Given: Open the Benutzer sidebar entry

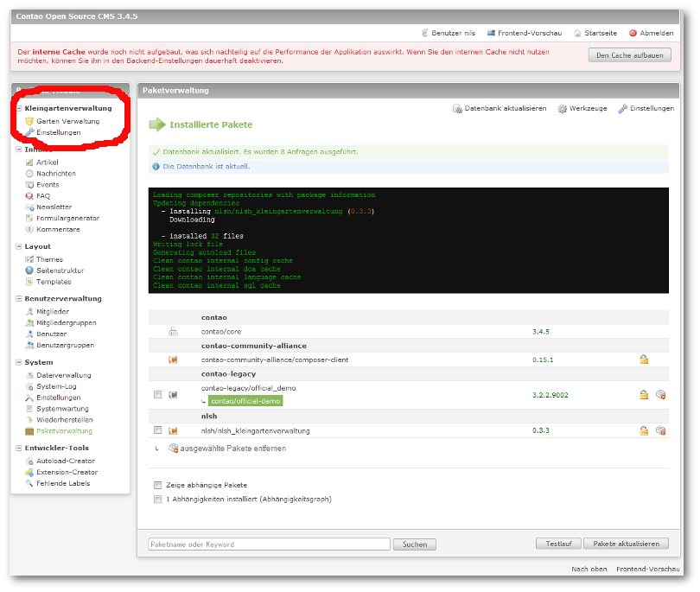Looking at the screenshot, I should [x=51, y=334].
